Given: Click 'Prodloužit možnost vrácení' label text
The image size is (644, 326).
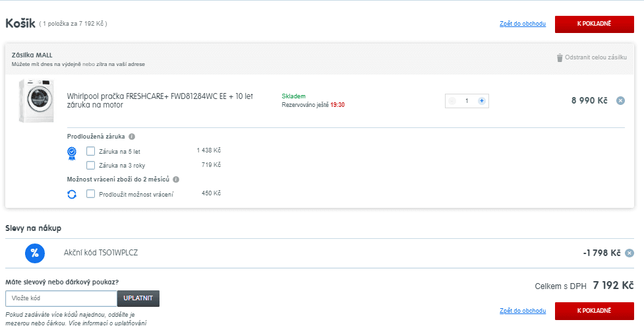Looking at the screenshot, I should pyautogui.click(x=136, y=195).
